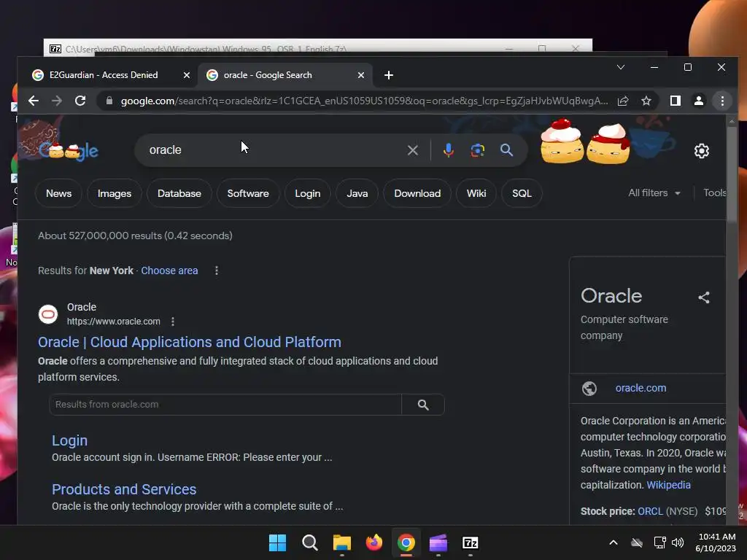
Task: Click the page vertical scrollbar
Action: 732,176
